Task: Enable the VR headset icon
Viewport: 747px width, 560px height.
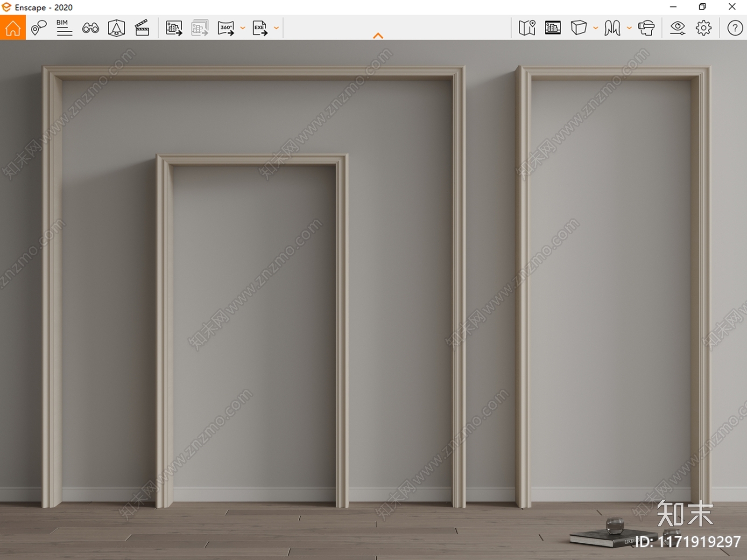Action: pos(647,28)
